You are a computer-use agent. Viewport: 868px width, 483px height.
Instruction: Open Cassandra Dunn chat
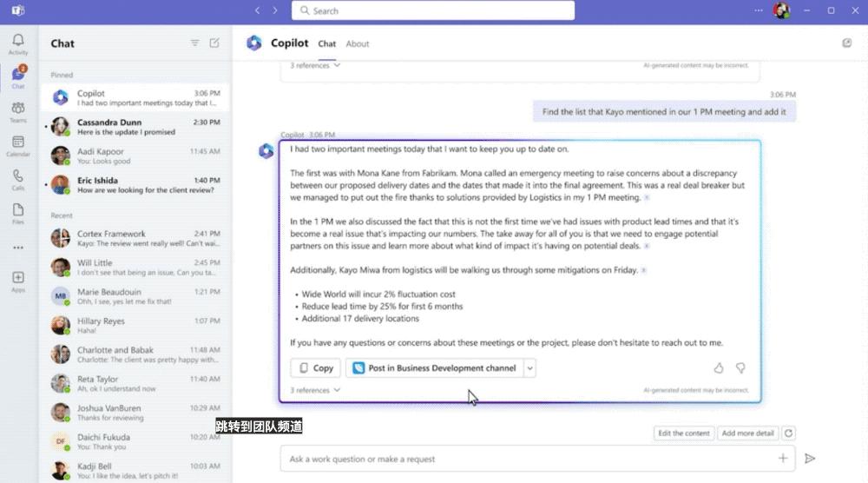click(135, 127)
